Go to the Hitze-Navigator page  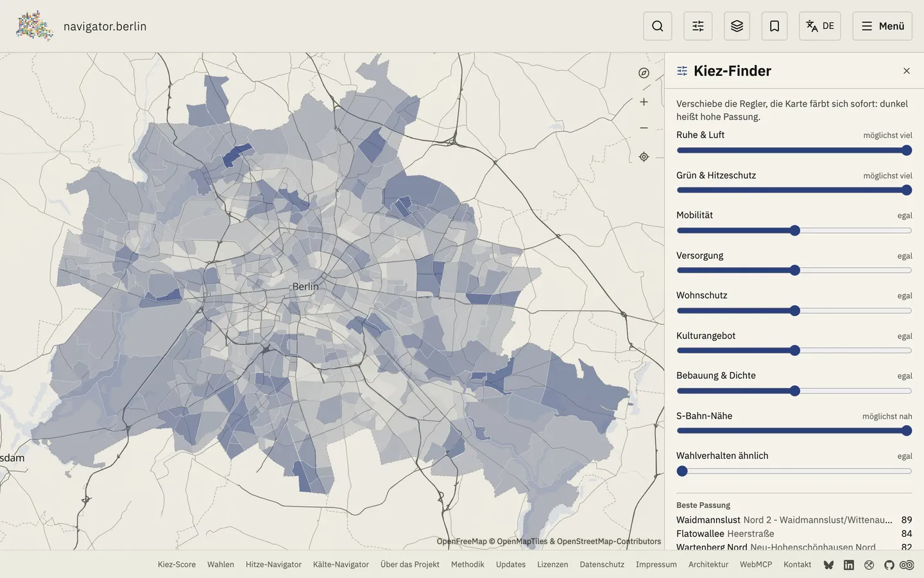point(273,565)
